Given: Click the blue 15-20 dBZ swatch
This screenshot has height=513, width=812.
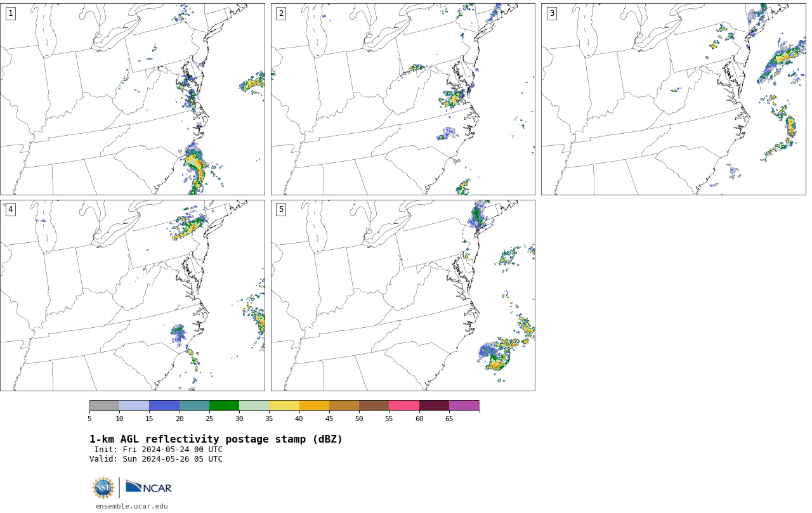Looking at the screenshot, I should [x=164, y=406].
